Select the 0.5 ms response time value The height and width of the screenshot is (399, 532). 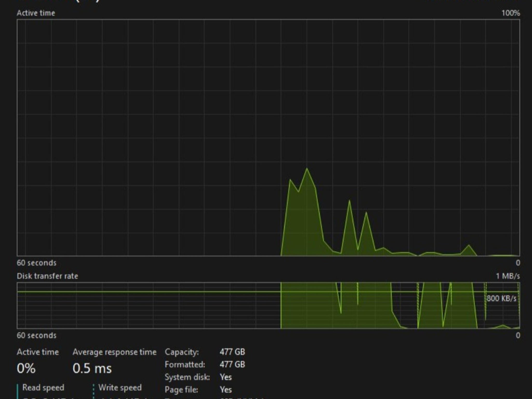(x=92, y=368)
